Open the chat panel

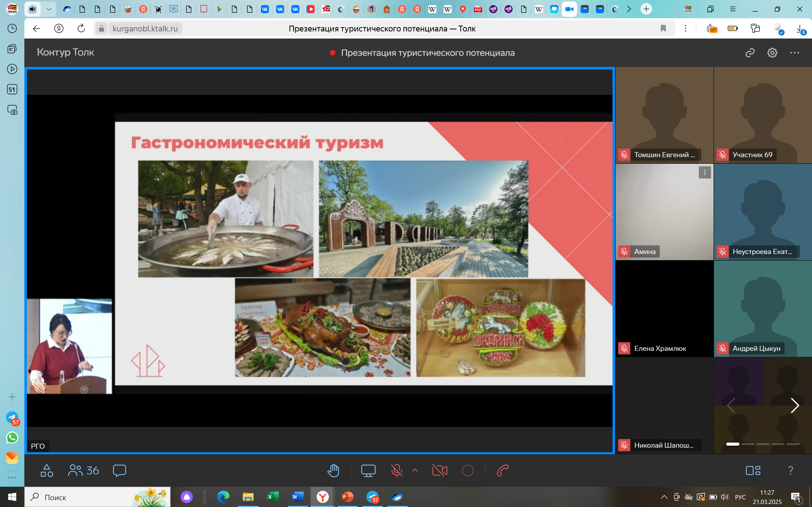[120, 470]
